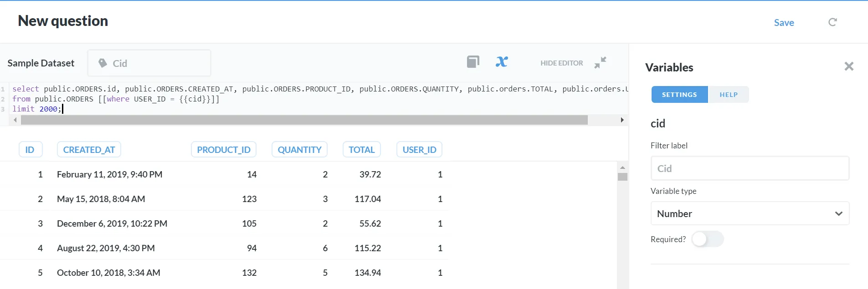Close the Variables panel
Screen dimensions: 868x289
[849, 66]
